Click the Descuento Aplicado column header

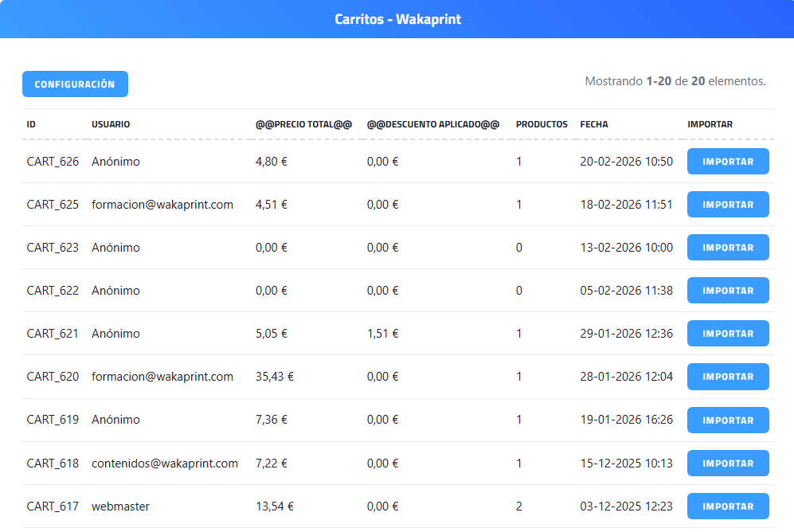[432, 124]
